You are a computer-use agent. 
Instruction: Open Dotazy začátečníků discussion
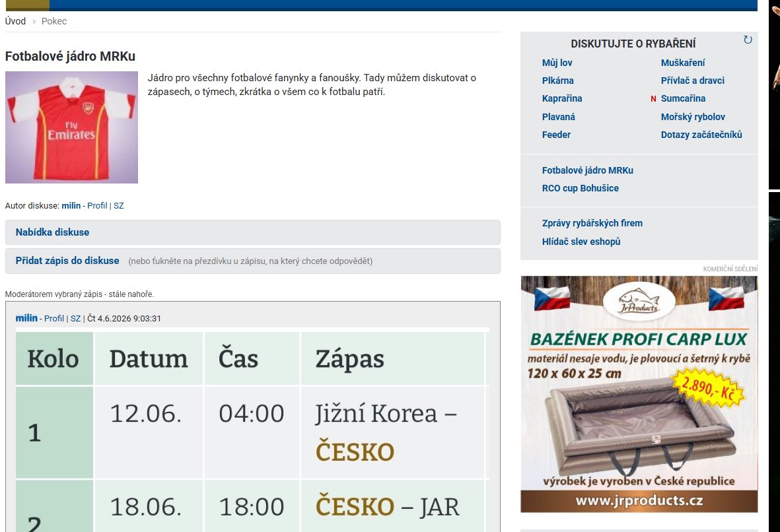[x=701, y=135]
